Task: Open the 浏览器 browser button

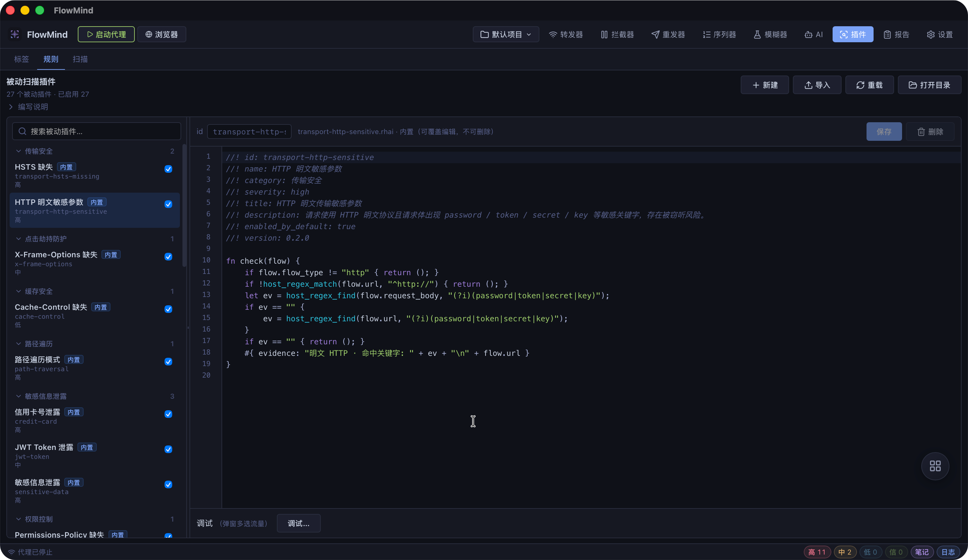Action: (x=161, y=35)
